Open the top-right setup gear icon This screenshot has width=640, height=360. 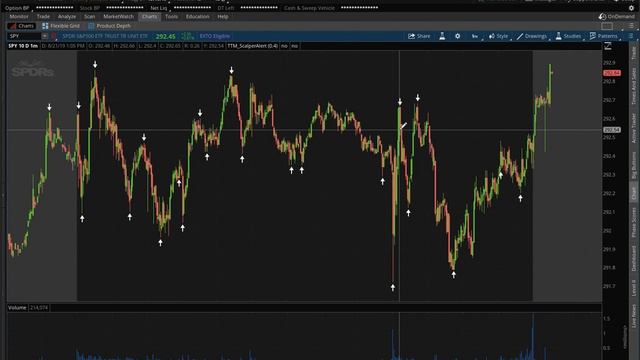pyautogui.click(x=631, y=8)
